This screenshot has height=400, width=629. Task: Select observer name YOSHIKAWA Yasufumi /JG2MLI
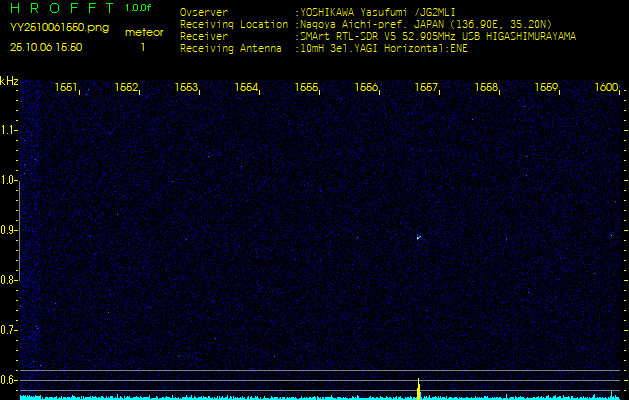(x=378, y=12)
